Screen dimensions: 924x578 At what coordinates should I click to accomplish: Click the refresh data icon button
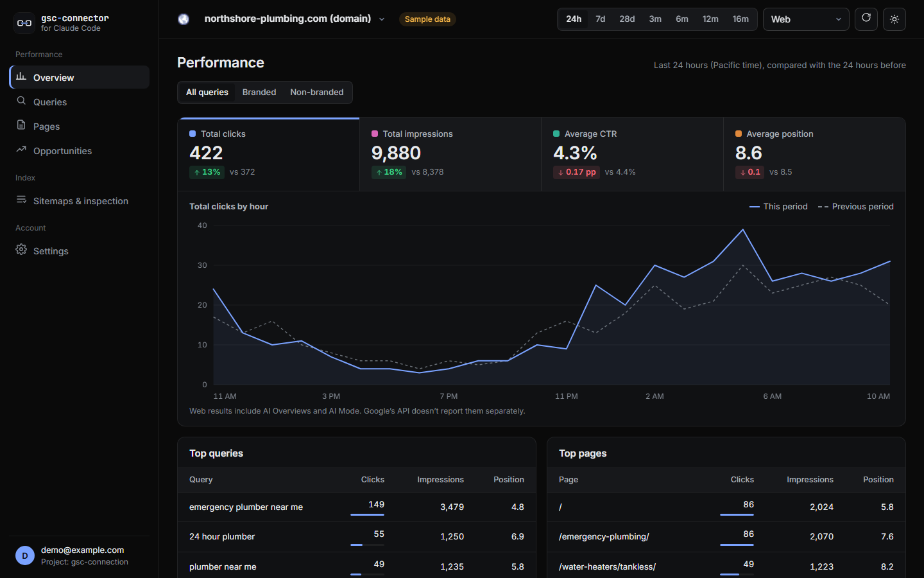pos(866,19)
